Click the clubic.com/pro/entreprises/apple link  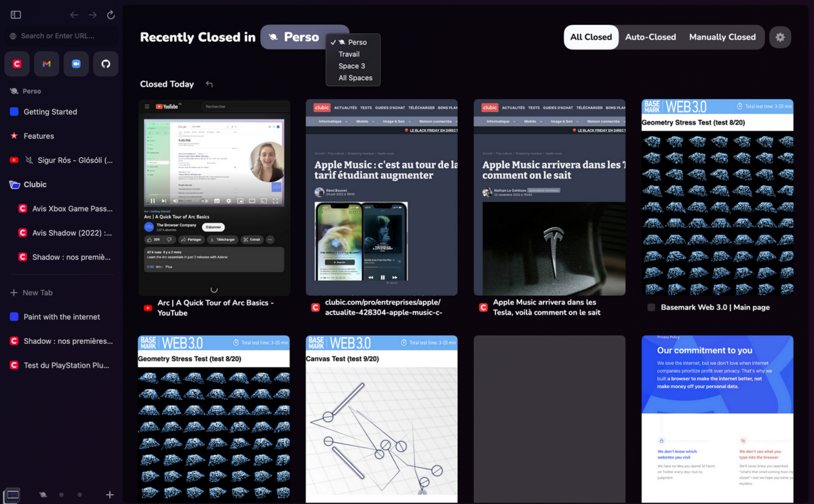click(x=384, y=307)
